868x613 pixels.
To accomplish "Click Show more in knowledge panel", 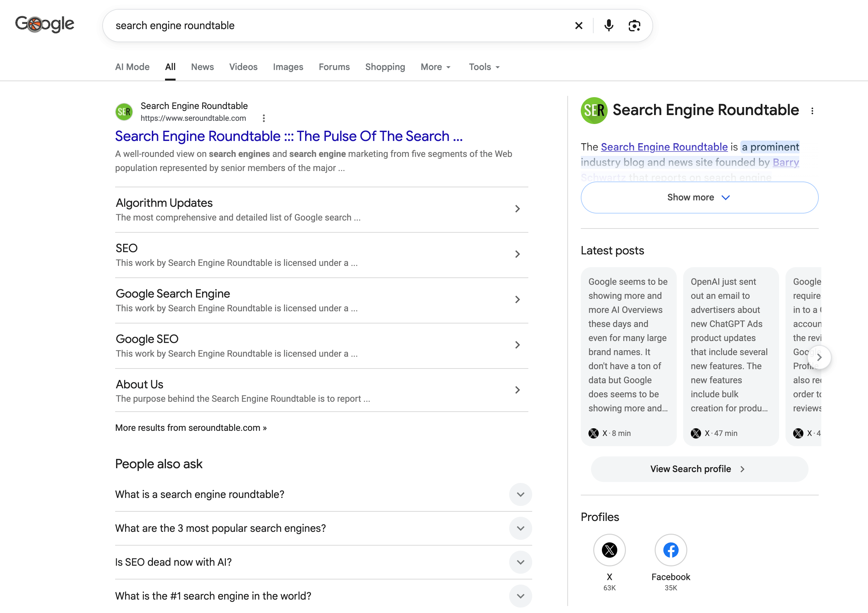I will pyautogui.click(x=699, y=198).
